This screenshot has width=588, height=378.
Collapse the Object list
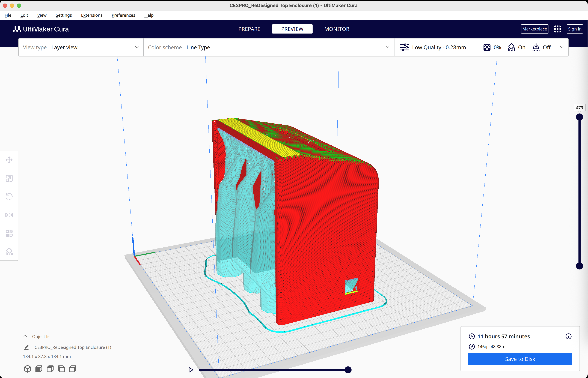pyautogui.click(x=25, y=336)
